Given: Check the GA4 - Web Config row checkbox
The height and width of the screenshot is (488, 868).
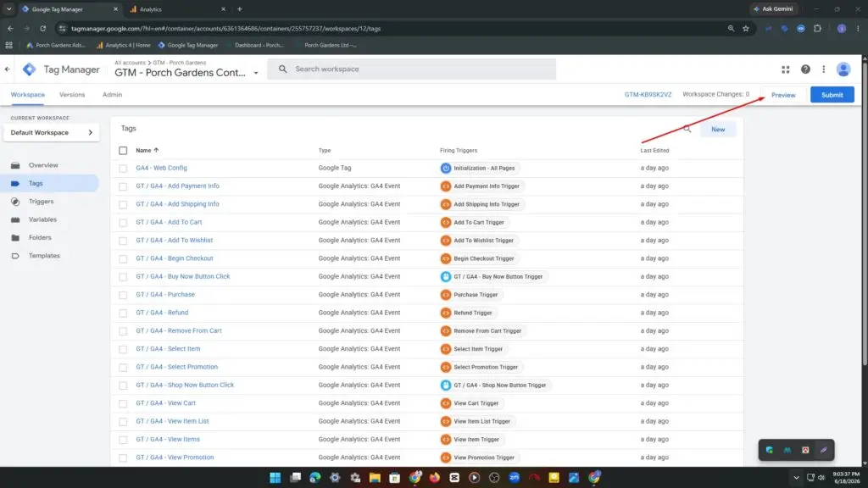Looking at the screenshot, I should (x=123, y=169).
